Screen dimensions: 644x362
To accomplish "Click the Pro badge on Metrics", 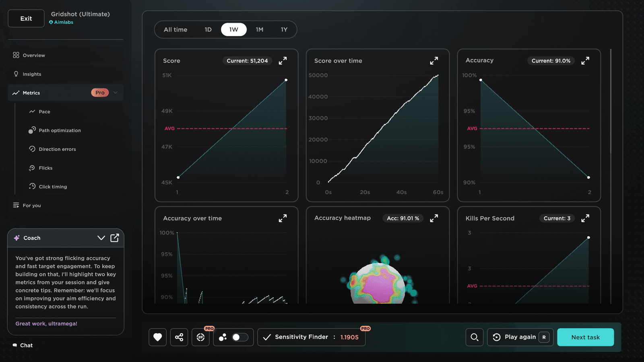I will [x=100, y=93].
